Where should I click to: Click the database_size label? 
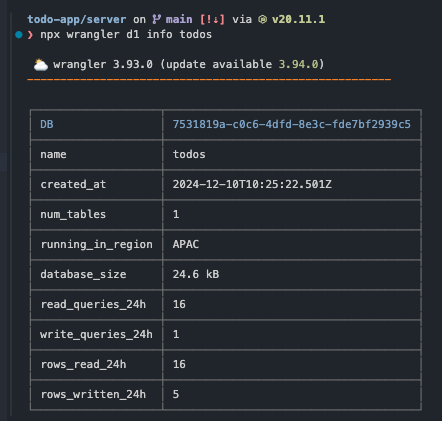(83, 274)
